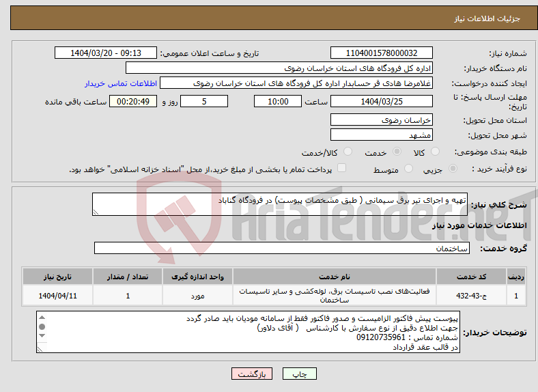This screenshot has height=392, width=538.
Task: Click the نام دستگاه خریدار label
Action: [496, 69]
